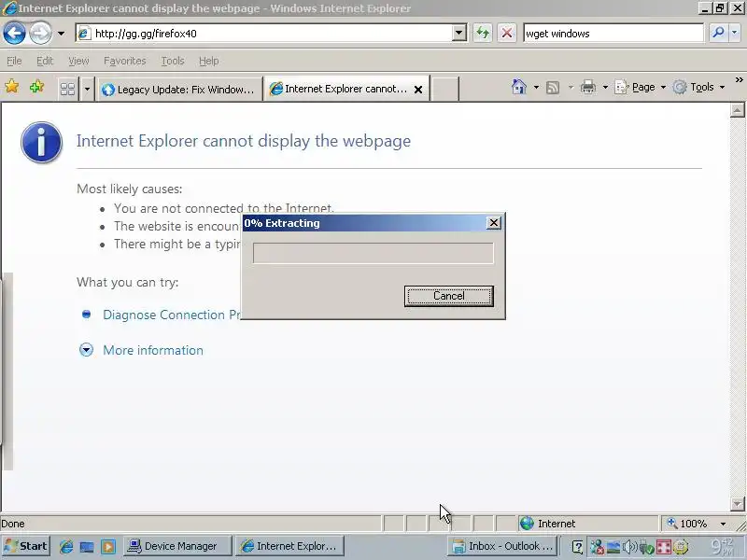The height and width of the screenshot is (560, 747).
Task: Expand Print options dropdown arrow
Action: pos(605,87)
